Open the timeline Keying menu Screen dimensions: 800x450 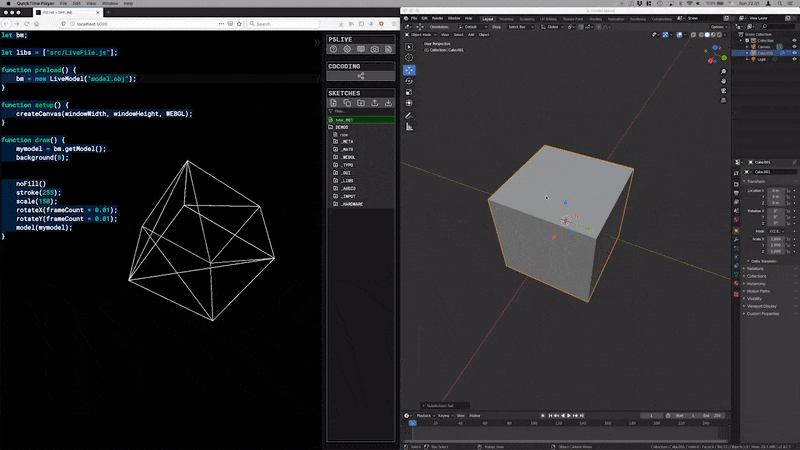coord(445,416)
